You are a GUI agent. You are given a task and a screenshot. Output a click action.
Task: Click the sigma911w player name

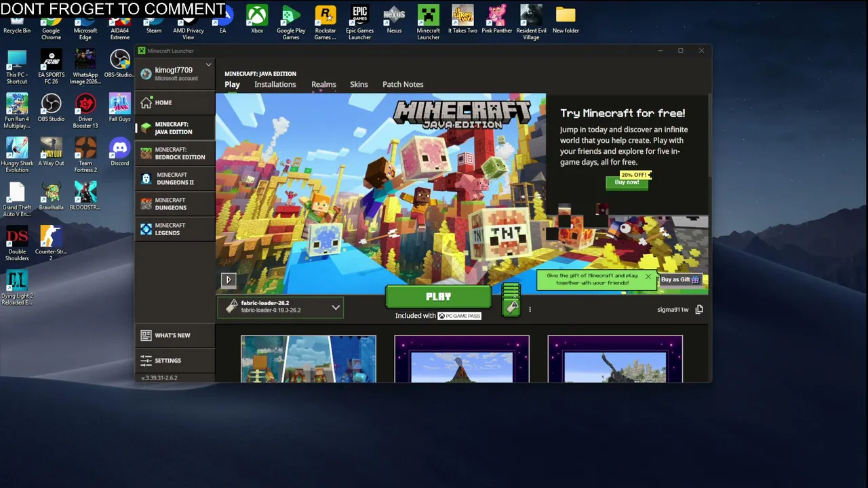pos(673,310)
